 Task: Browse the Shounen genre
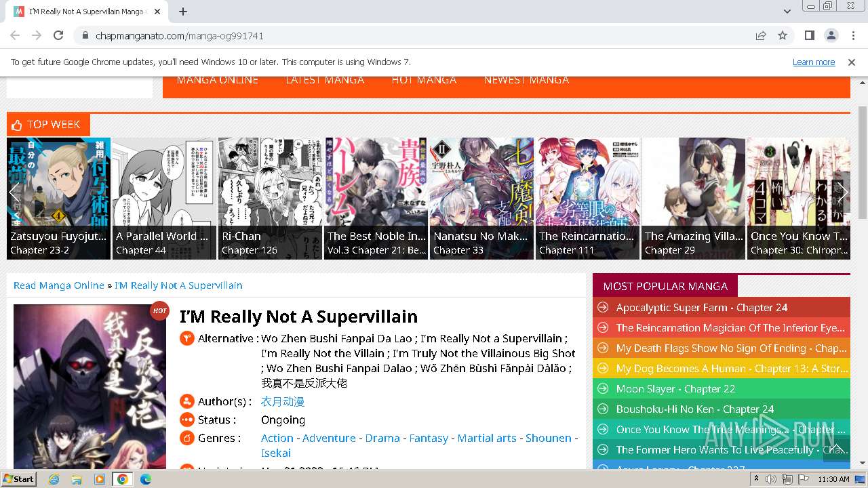click(x=549, y=438)
